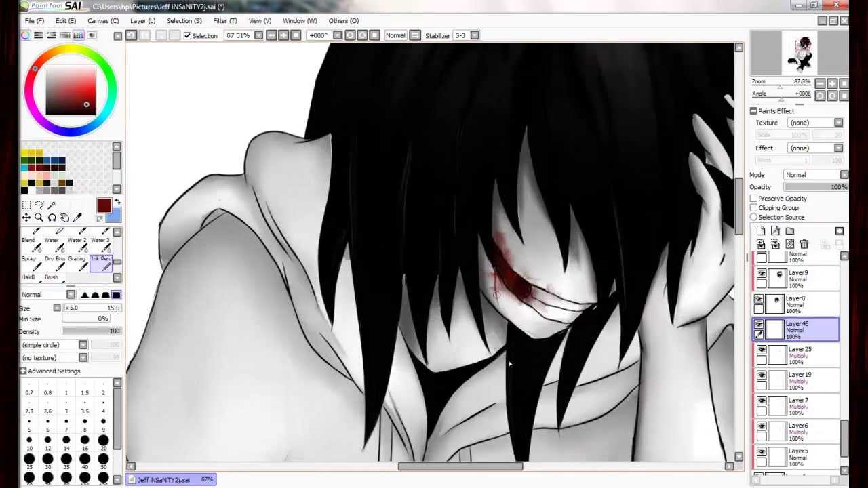Create a new layer in layer panel
868x488 pixels.
(761, 231)
